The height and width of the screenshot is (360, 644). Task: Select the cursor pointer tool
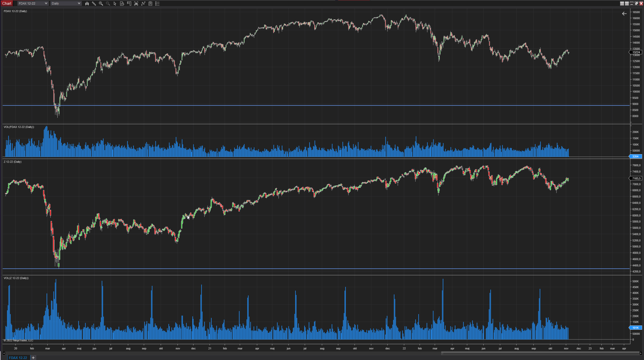pos(115,3)
